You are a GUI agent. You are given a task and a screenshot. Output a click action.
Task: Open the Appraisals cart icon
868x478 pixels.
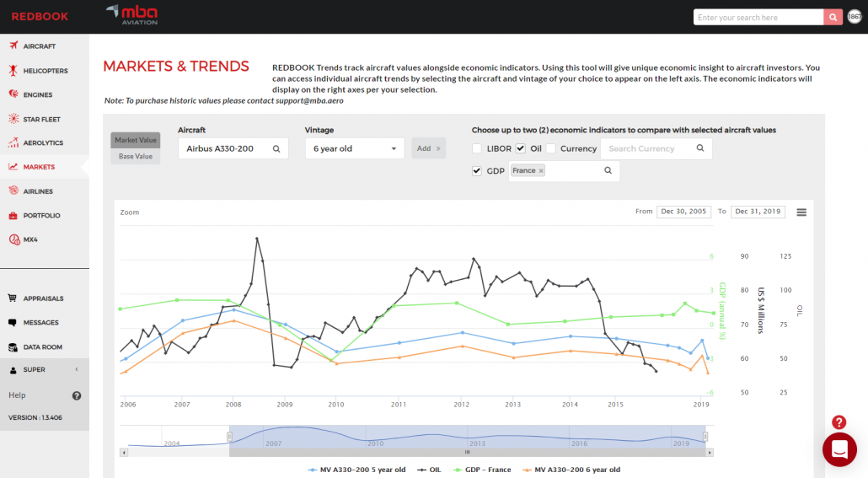(12, 298)
